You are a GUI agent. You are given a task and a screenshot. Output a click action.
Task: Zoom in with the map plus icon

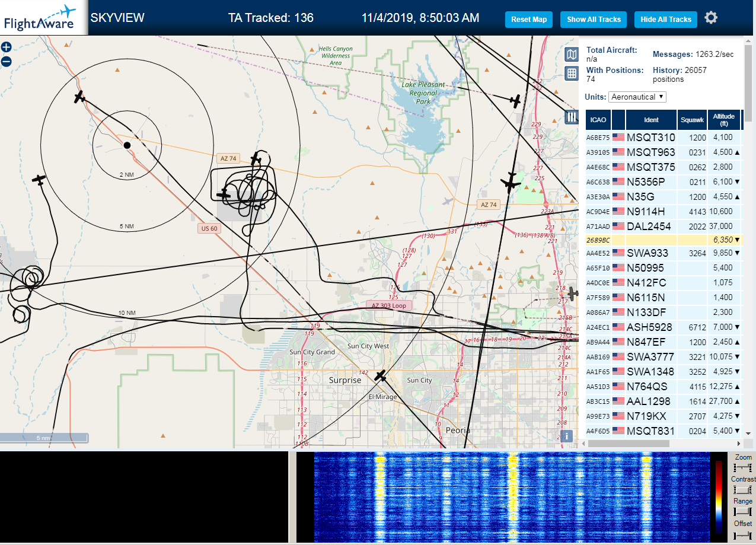(6, 47)
